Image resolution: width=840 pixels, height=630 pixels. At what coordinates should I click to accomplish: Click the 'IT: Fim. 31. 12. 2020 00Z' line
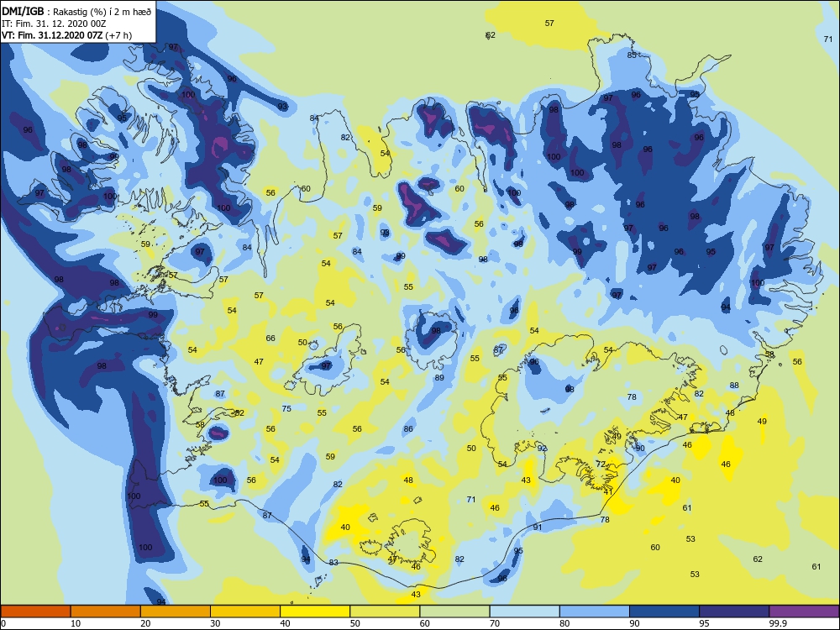tap(54, 23)
